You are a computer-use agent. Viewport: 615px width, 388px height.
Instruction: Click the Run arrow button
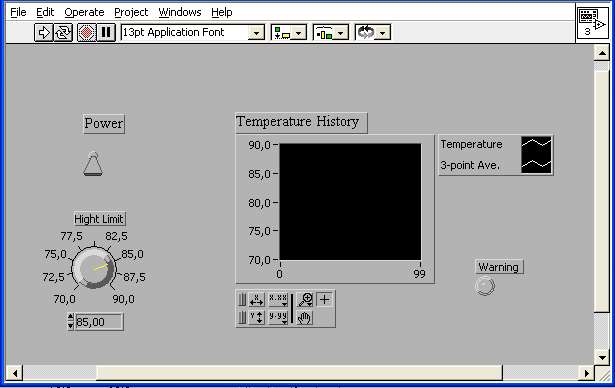pos(43,32)
